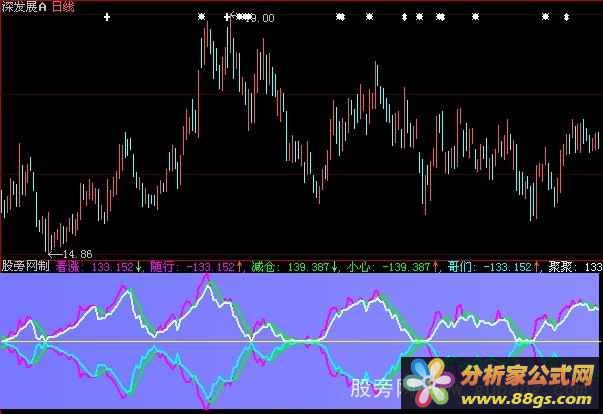The width and height of the screenshot is (603, 414).
Task: Click the stock name 深发展A
Action: point(24,7)
